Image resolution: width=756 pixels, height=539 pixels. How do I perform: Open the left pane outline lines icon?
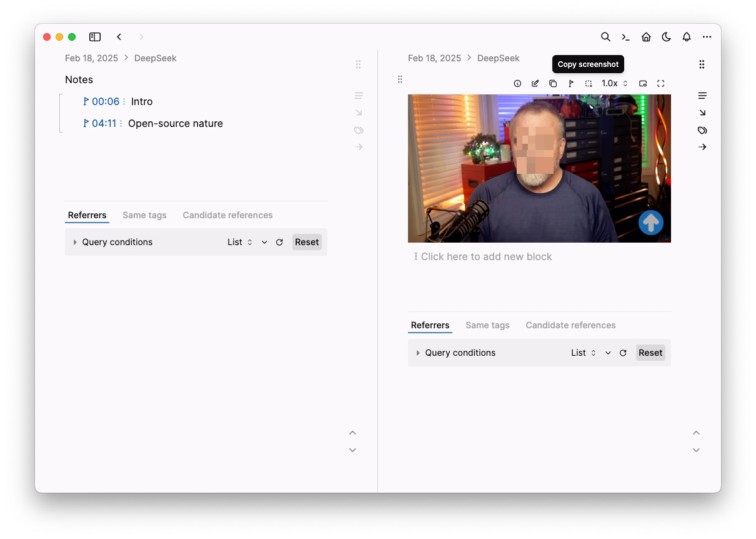359,96
